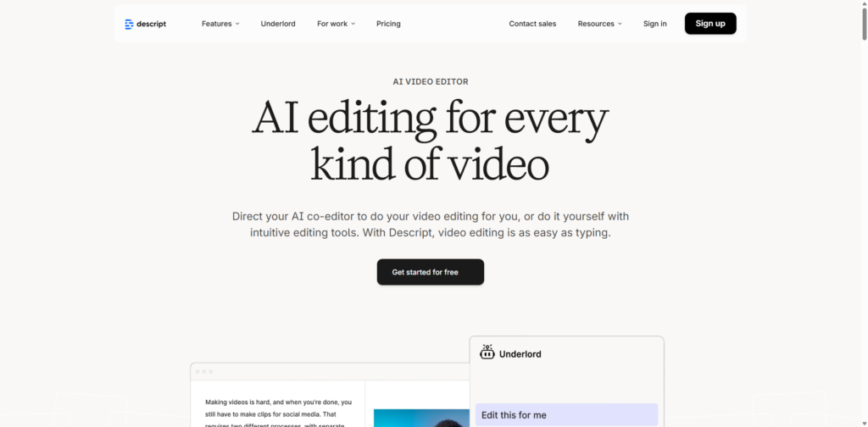
Task: Select the Edit this for me prompt
Action: pyautogui.click(x=566, y=415)
